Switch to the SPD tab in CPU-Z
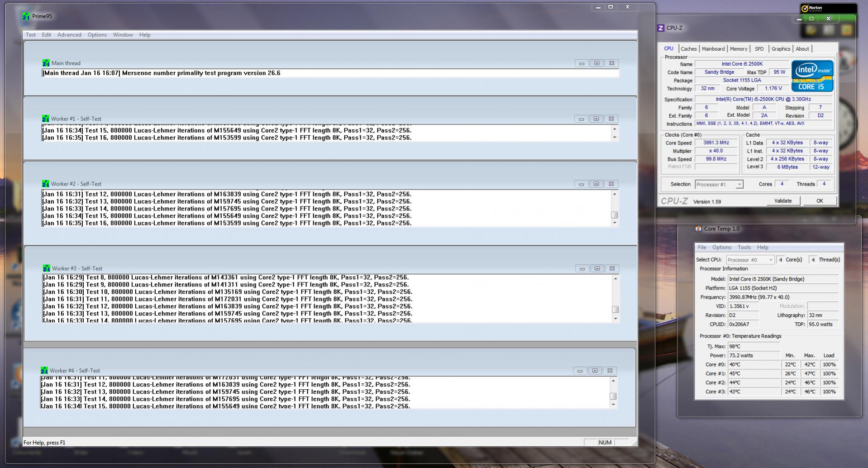Viewport: 868px width, 468px height. 759,49
